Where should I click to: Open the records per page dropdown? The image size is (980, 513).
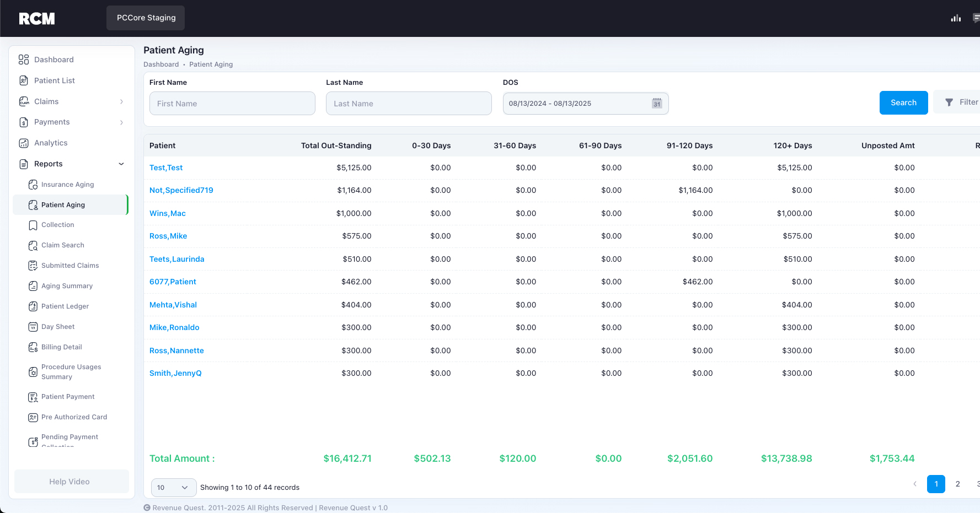pyautogui.click(x=173, y=487)
